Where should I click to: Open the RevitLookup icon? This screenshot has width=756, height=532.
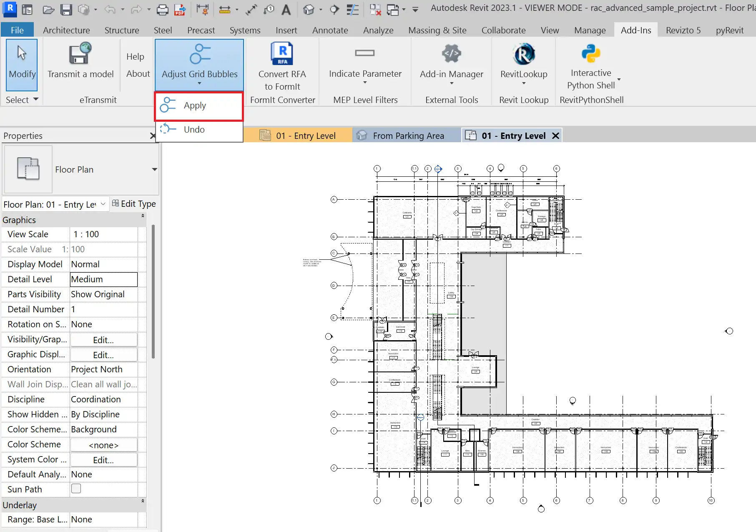(x=524, y=54)
